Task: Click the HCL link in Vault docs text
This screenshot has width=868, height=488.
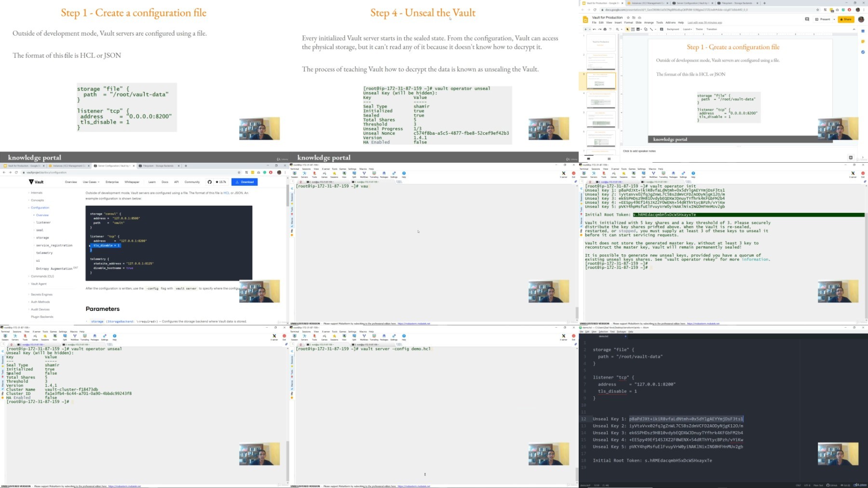Action: point(227,193)
